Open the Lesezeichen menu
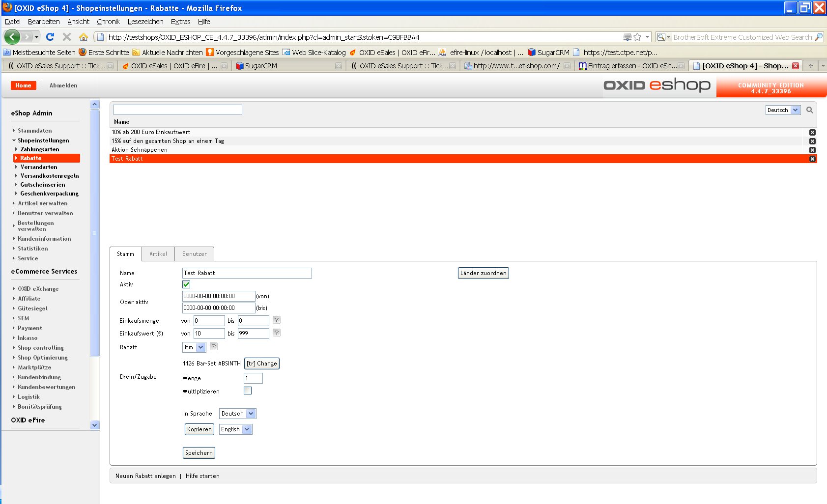This screenshot has height=504, width=827. tap(145, 22)
